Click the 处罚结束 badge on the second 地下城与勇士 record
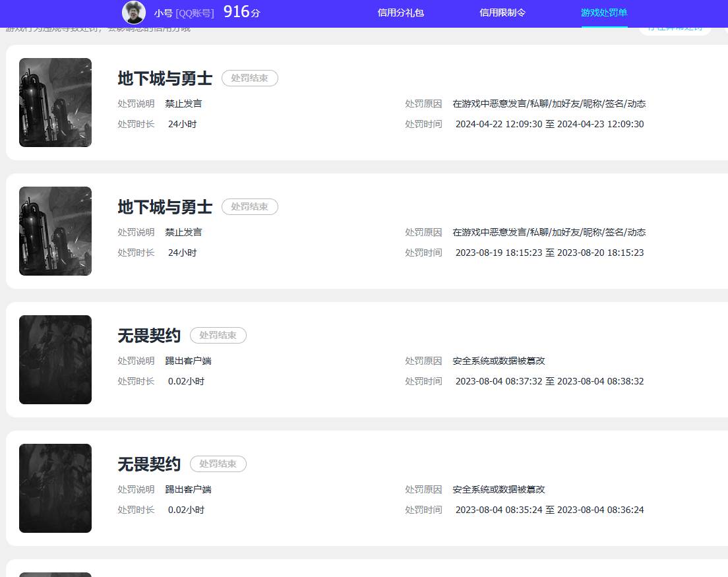The image size is (728, 577). point(249,206)
